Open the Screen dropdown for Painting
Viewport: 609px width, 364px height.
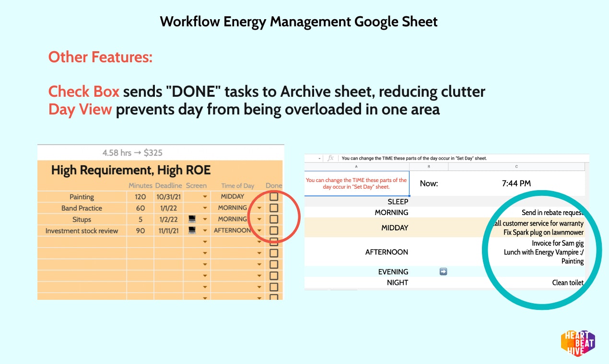coord(205,196)
